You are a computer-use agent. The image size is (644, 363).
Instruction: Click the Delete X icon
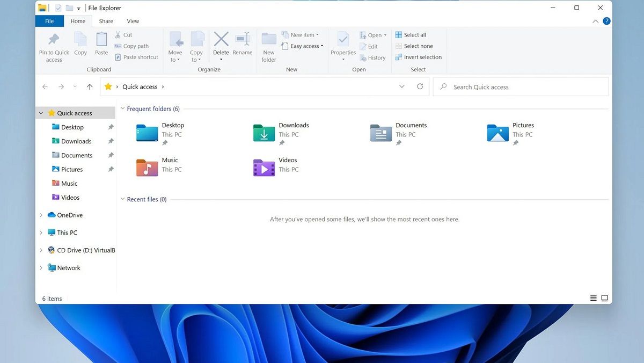coord(221,39)
